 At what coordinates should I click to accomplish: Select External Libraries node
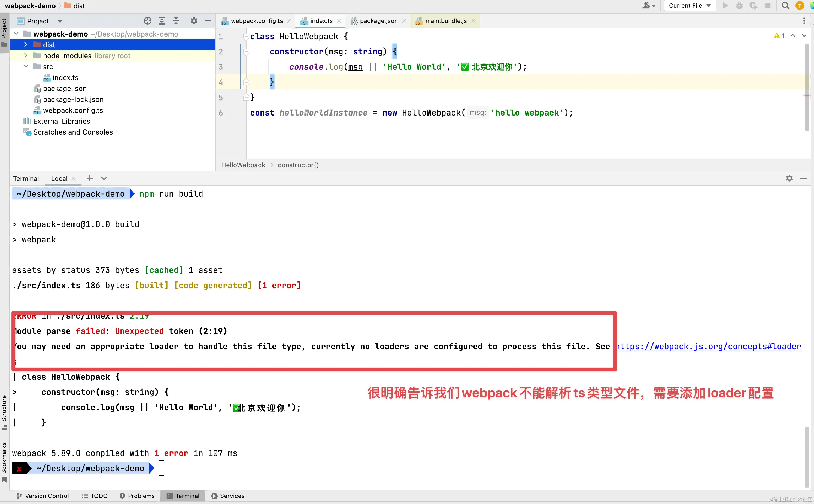click(61, 121)
